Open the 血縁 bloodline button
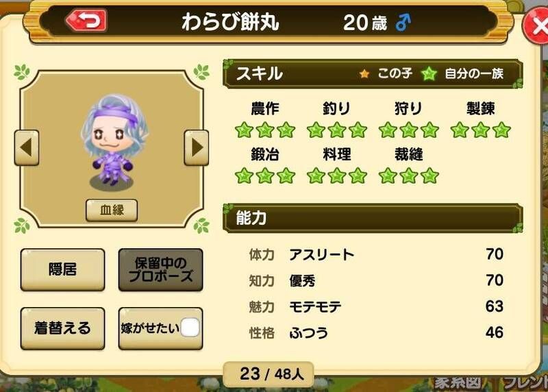The width and height of the screenshot is (548, 392). tap(112, 210)
